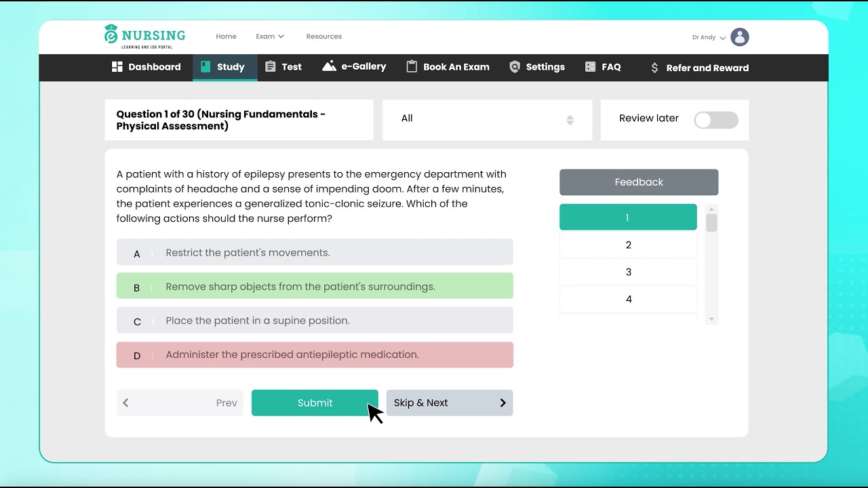Click the Review later label

click(x=649, y=118)
